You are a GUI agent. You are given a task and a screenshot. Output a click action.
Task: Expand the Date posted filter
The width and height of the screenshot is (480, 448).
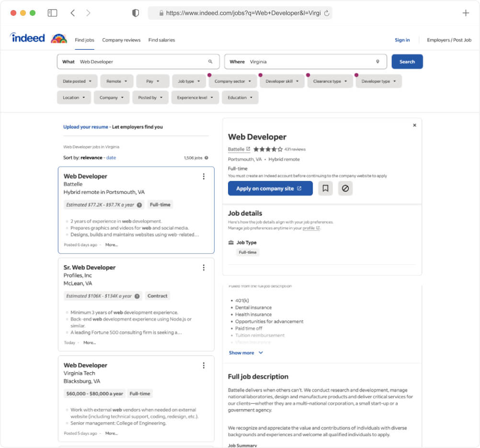77,81
